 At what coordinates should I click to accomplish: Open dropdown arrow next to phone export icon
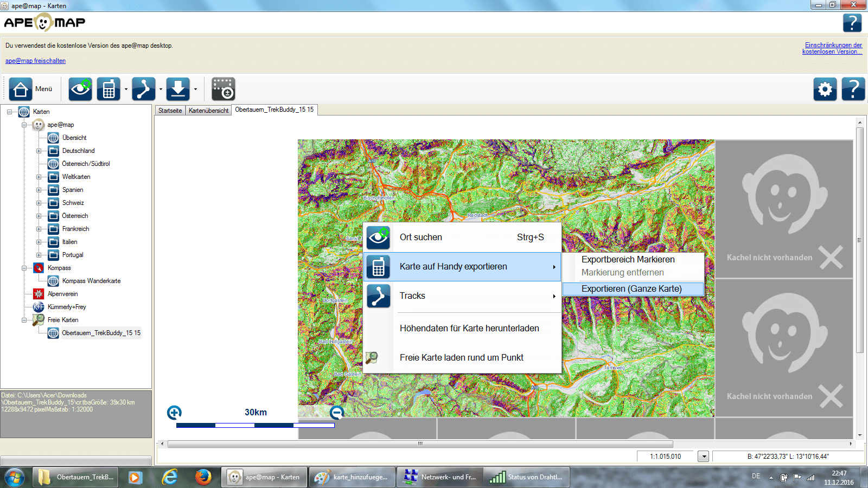[x=126, y=89]
